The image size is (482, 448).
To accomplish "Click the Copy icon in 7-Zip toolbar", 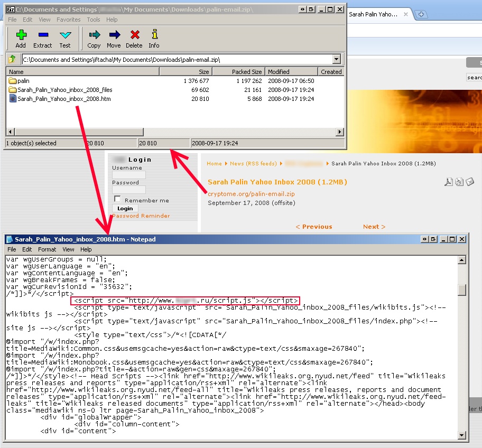I will [x=94, y=39].
